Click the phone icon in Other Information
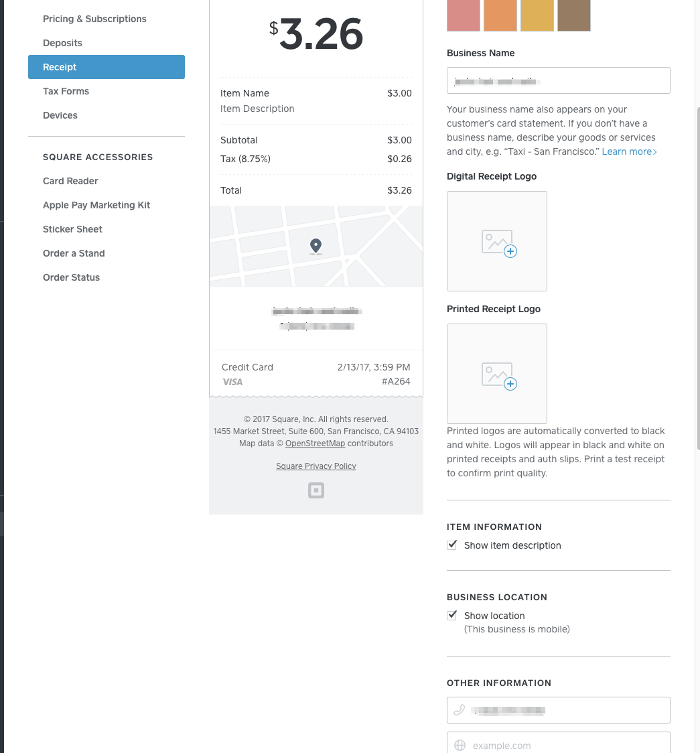The width and height of the screenshot is (700, 753). 460,710
